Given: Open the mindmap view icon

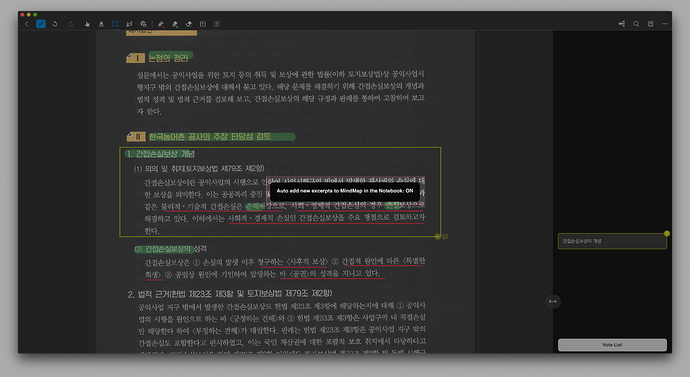Looking at the screenshot, I should coord(622,24).
